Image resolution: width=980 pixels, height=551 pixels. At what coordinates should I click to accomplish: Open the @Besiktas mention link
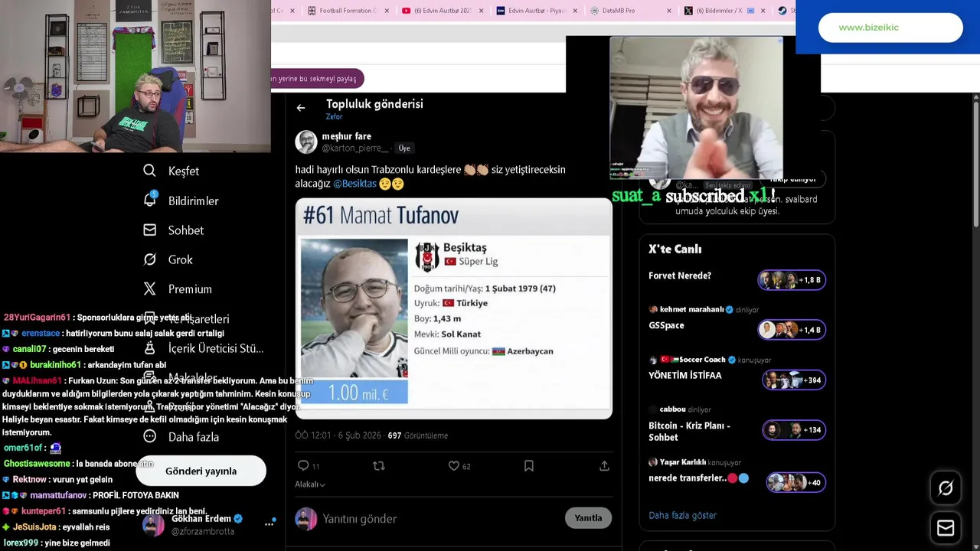click(x=354, y=184)
